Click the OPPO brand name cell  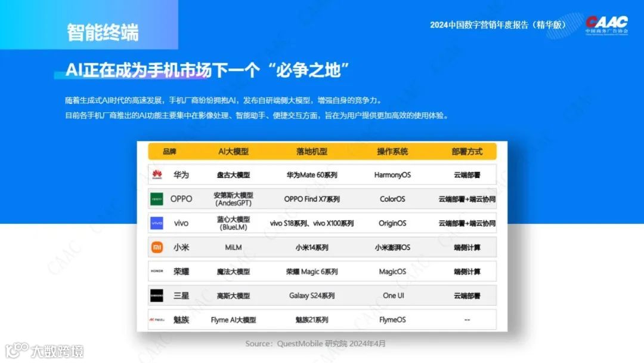pos(181,199)
